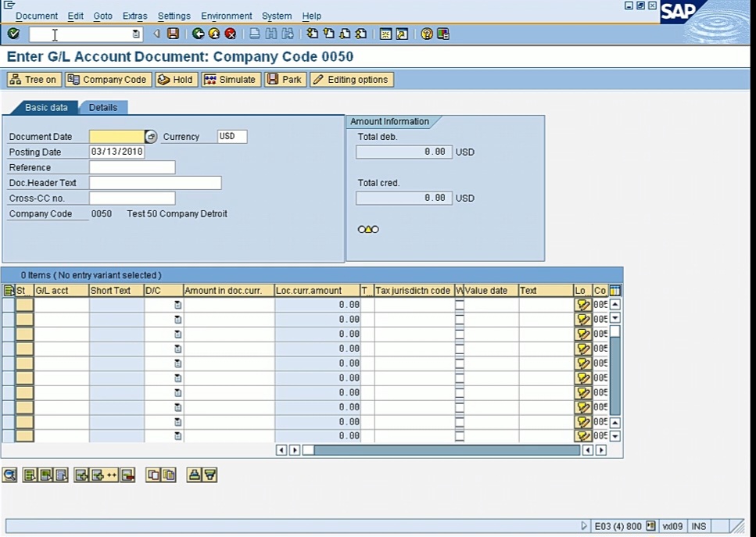Viewport: 756px width, 537px height.
Task: Open the Document Date value help button
Action: (151, 137)
